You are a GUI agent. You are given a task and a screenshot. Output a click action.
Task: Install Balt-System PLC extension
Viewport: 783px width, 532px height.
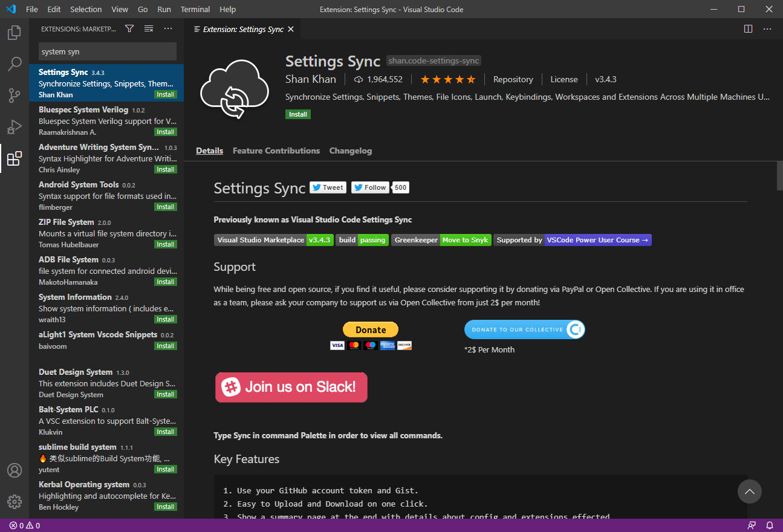[x=166, y=432]
